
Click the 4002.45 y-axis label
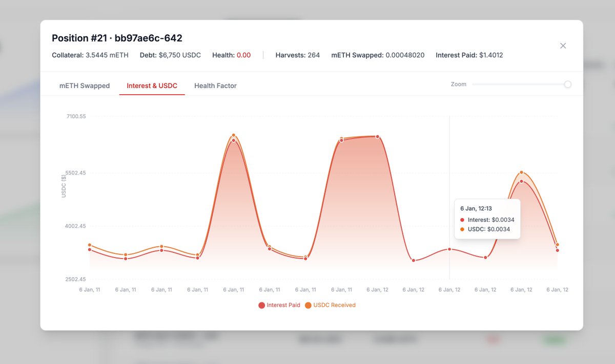coord(76,226)
